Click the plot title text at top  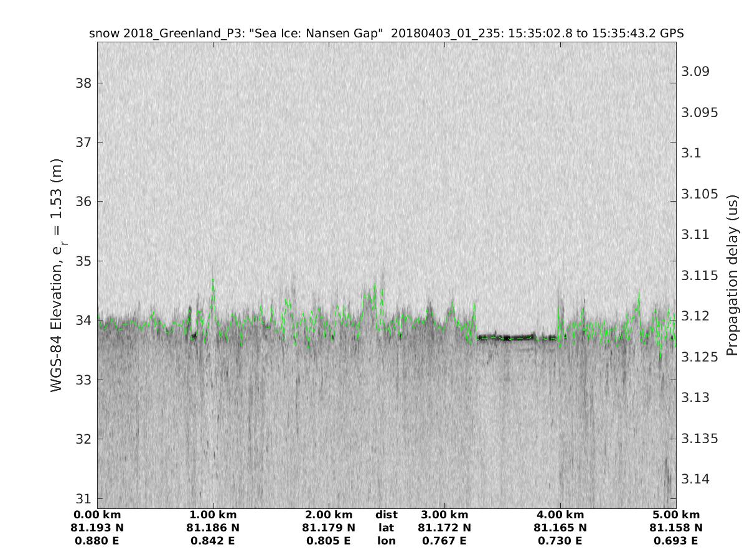(386, 34)
